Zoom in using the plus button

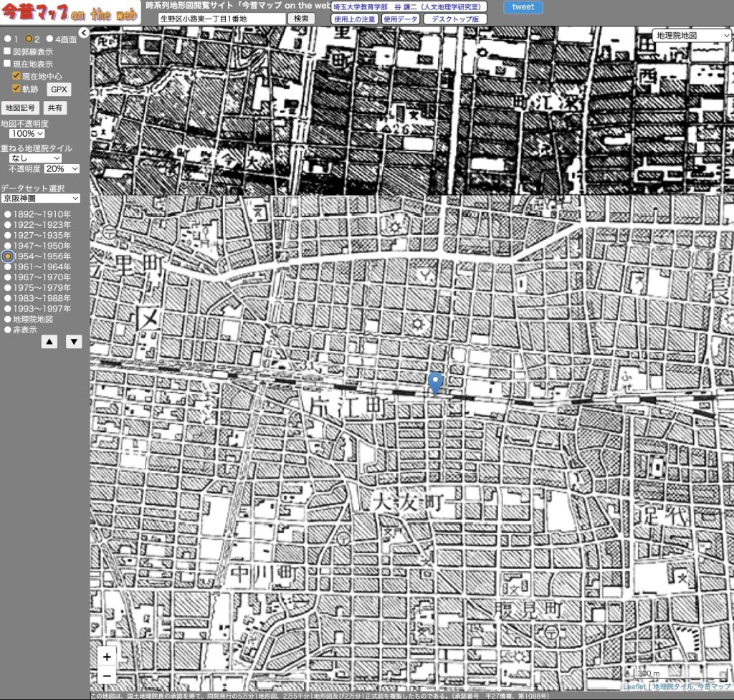[107, 656]
